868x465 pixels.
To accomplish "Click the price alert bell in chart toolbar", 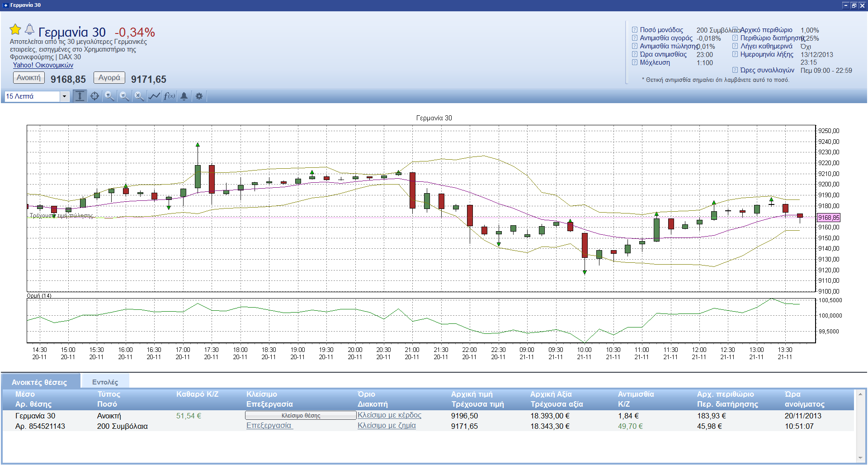I will coord(184,96).
